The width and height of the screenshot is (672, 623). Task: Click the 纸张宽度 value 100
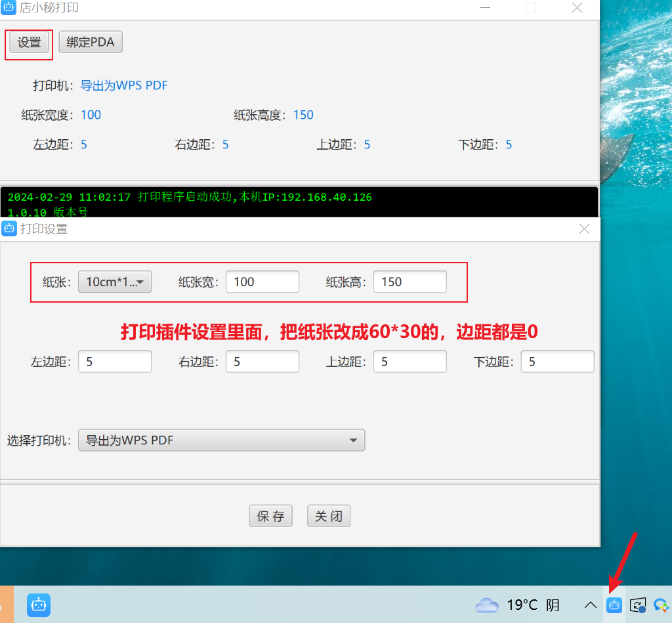click(x=91, y=115)
